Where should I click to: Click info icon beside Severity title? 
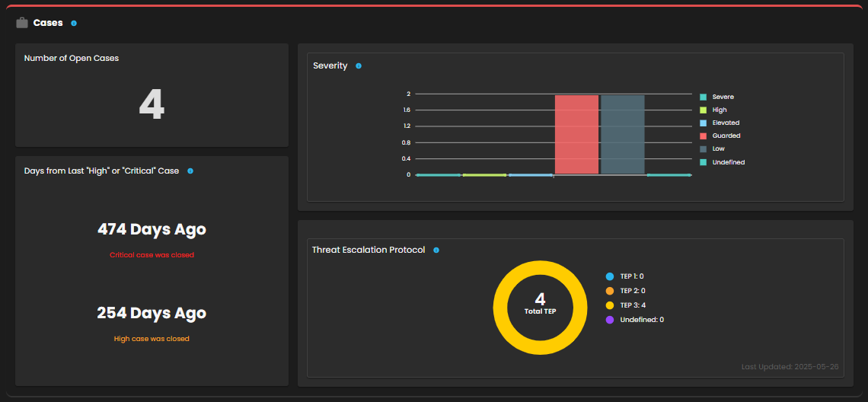tap(359, 66)
